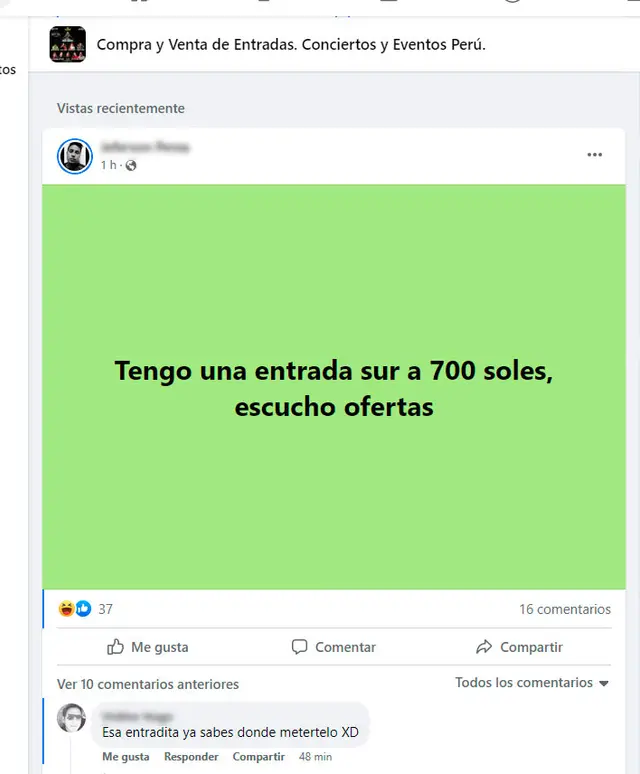640x774 pixels.
Task: Click the laughing reaction emoji icon
Action: click(66, 609)
